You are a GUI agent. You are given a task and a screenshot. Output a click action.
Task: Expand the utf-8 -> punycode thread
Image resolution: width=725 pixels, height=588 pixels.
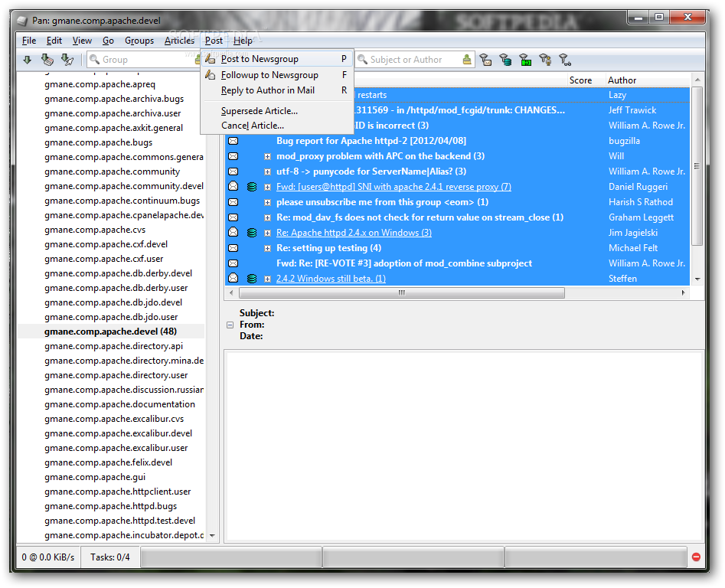[x=267, y=172]
